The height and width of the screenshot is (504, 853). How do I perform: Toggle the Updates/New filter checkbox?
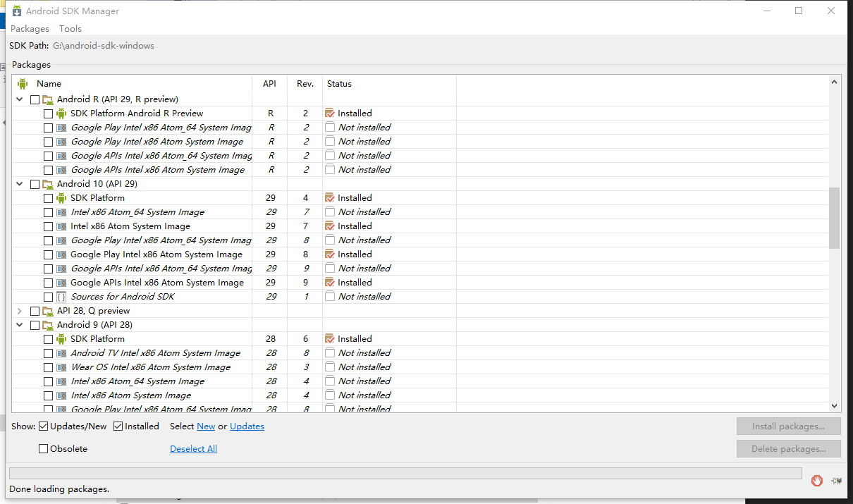coord(44,426)
